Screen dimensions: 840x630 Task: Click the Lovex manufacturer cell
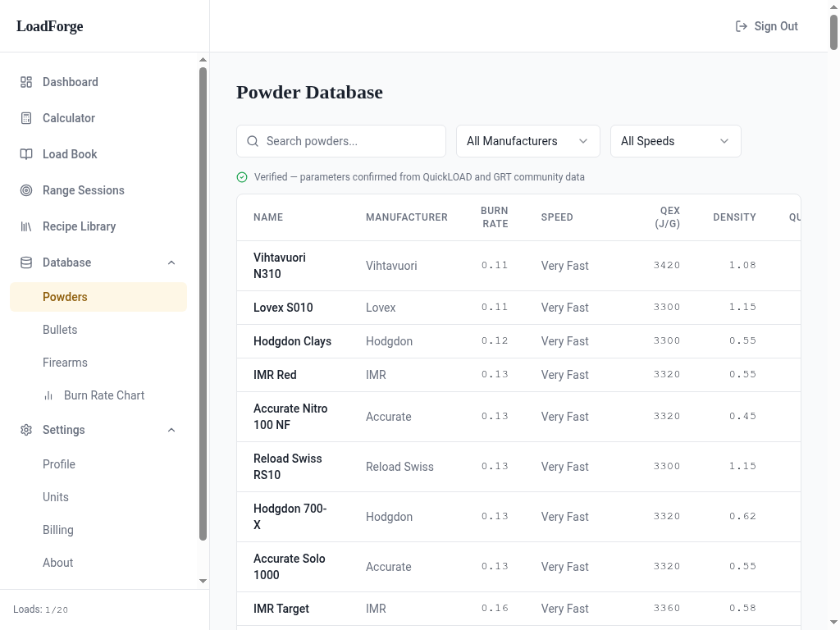point(381,308)
